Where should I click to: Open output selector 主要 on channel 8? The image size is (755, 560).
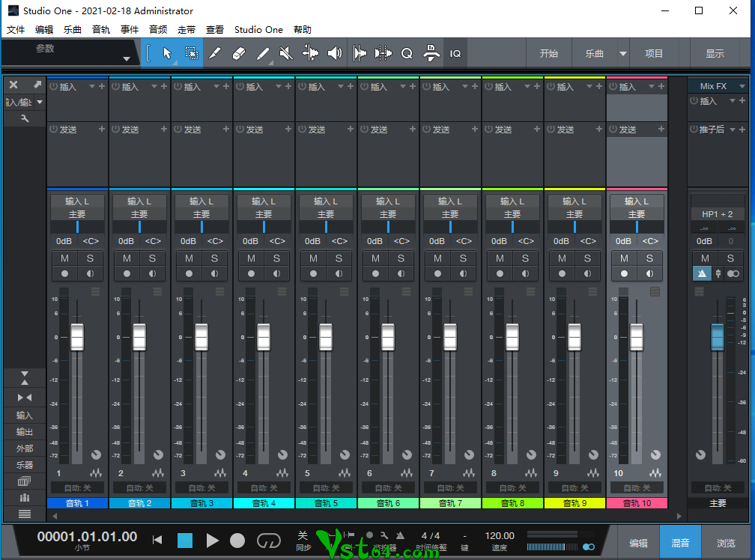512,214
